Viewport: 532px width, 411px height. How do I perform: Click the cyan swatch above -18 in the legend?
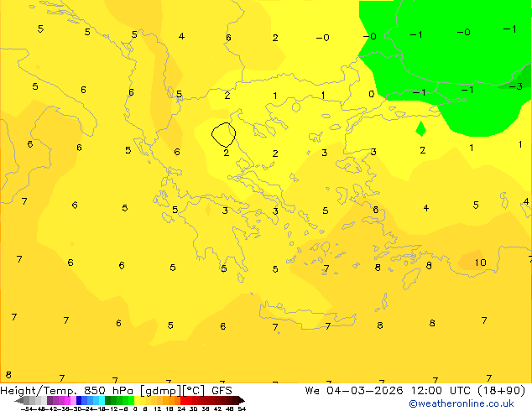click(102, 400)
